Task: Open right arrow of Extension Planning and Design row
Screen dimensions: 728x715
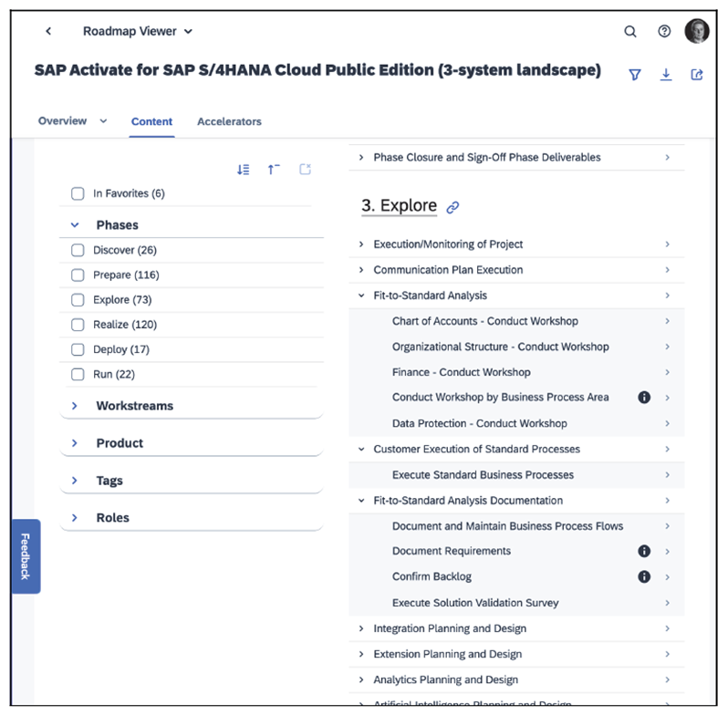Action: pos(667,654)
